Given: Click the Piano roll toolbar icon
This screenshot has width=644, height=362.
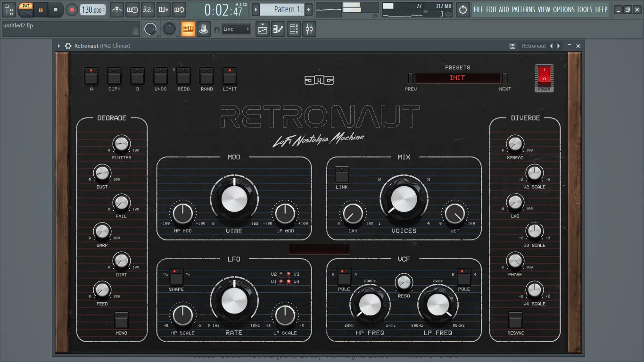Looking at the screenshot, I should pyautogui.click(x=278, y=29).
